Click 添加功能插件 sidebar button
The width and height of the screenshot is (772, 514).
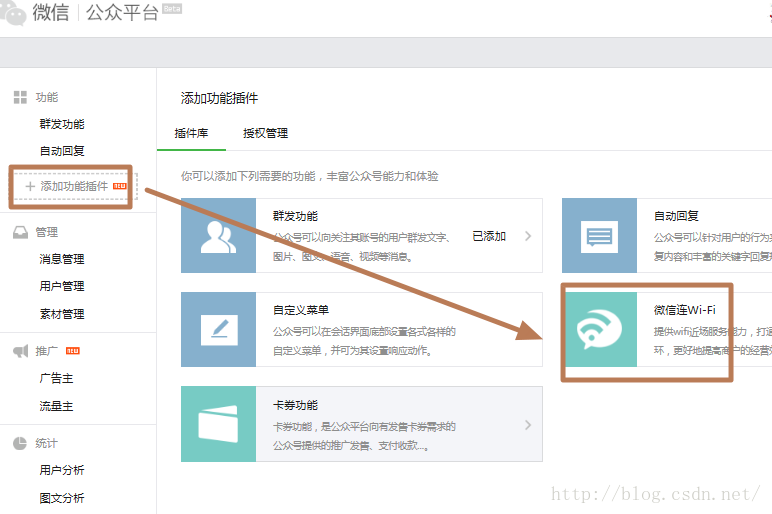pos(71,186)
